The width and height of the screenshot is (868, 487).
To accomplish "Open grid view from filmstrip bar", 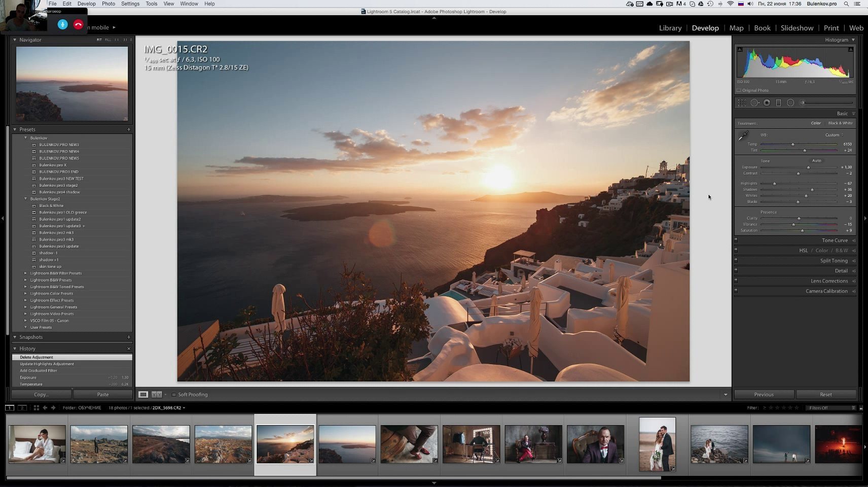I will pyautogui.click(x=36, y=408).
